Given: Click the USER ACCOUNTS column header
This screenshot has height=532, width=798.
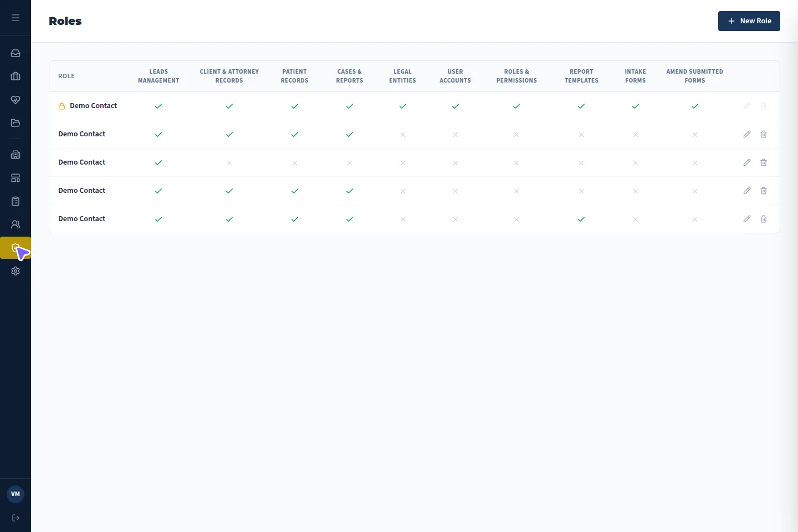Looking at the screenshot, I should 456,76.
